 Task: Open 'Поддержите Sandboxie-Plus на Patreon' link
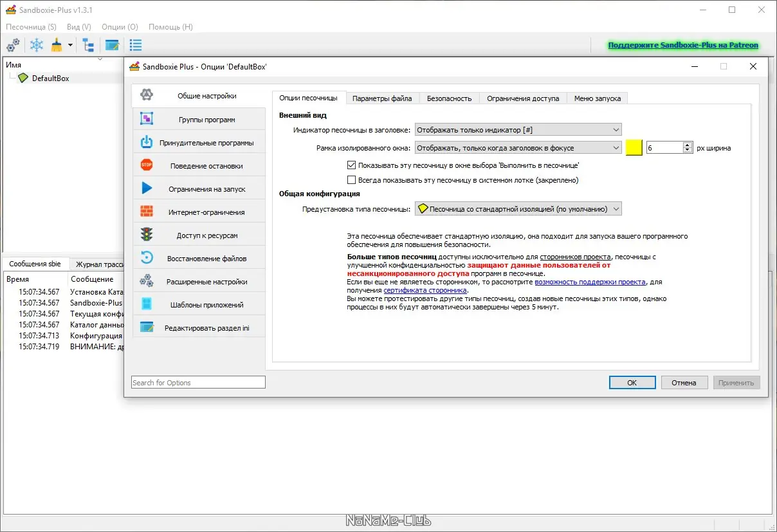[x=683, y=45]
